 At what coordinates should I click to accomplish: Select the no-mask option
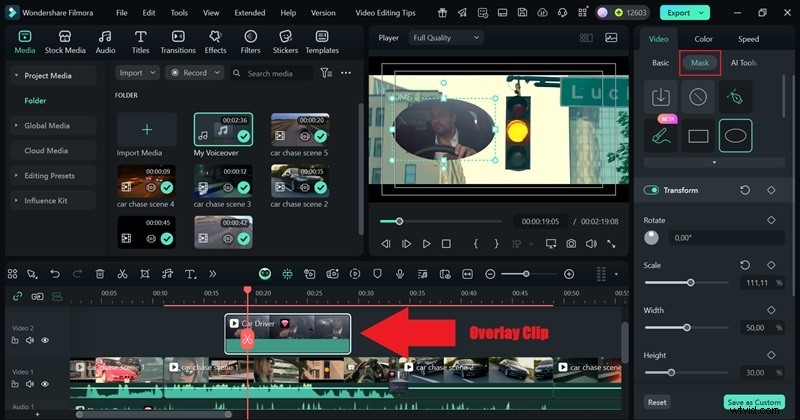pyautogui.click(x=698, y=96)
